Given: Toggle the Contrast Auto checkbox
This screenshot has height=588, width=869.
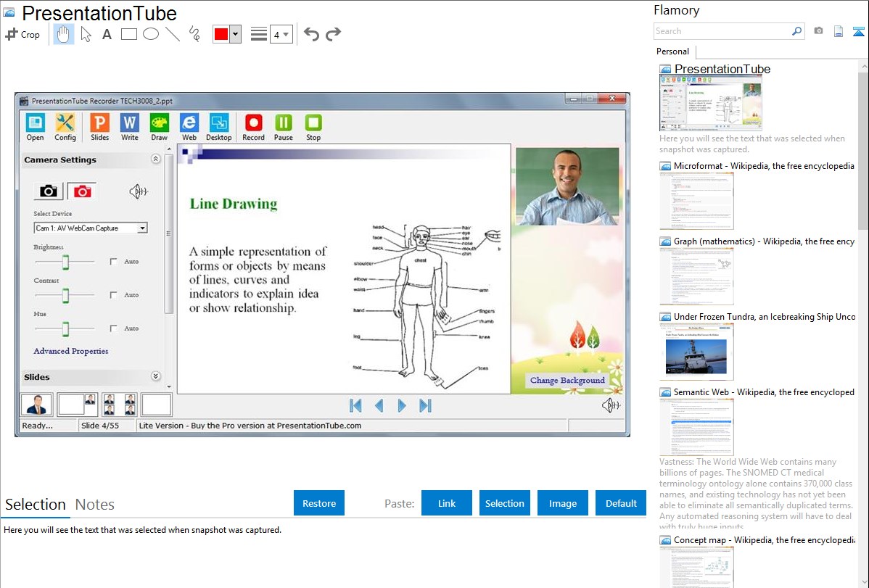Looking at the screenshot, I should tap(113, 295).
